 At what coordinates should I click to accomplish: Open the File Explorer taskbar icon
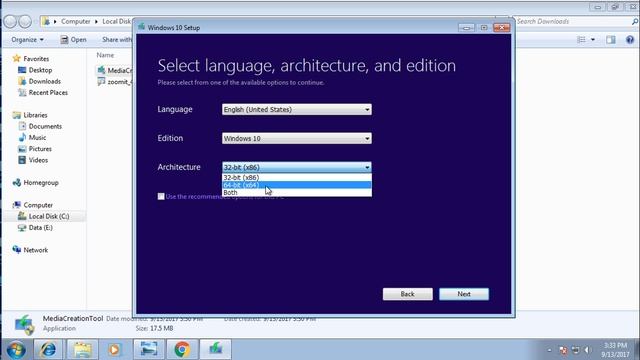point(82,349)
